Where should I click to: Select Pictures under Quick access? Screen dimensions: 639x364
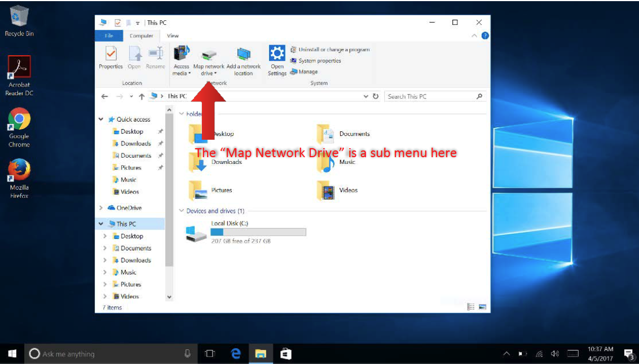[x=131, y=167]
